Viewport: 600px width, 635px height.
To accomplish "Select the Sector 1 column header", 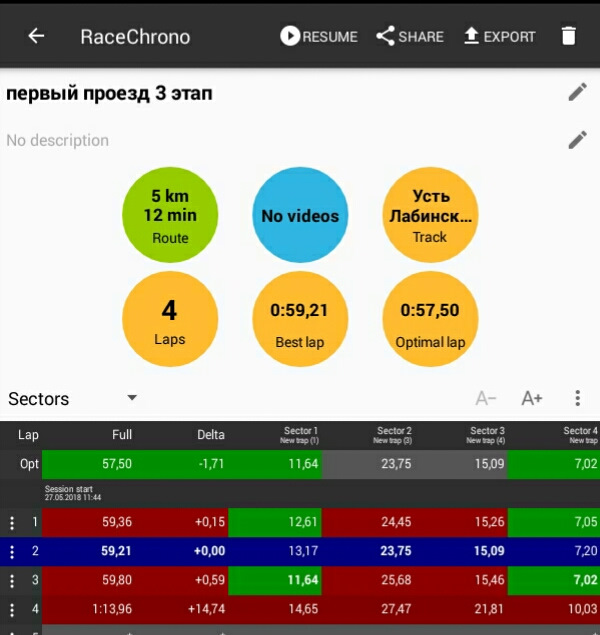I will 300,435.
